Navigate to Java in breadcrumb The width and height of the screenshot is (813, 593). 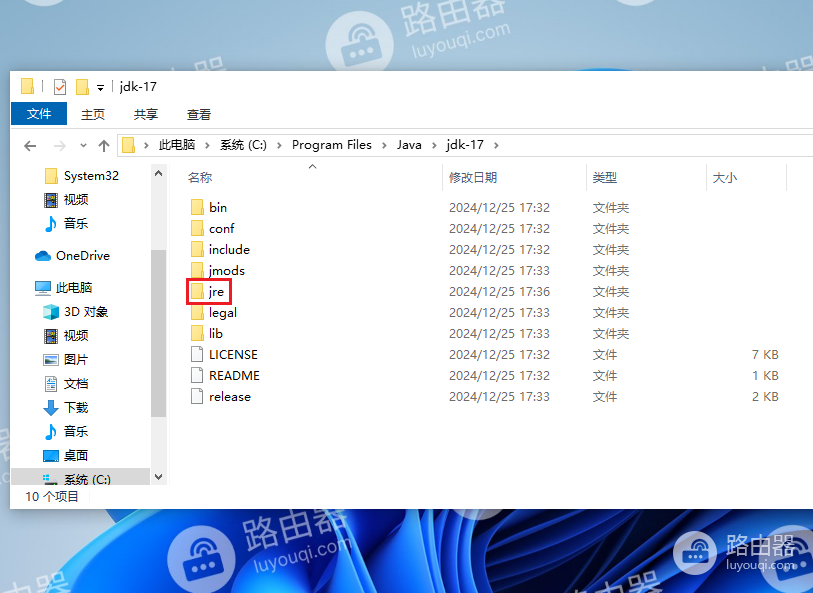pyautogui.click(x=409, y=145)
